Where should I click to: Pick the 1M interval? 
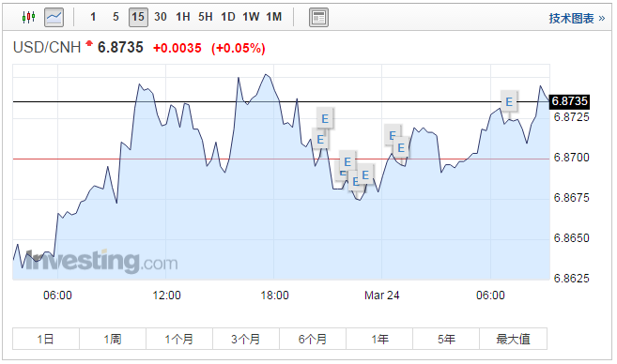(274, 17)
